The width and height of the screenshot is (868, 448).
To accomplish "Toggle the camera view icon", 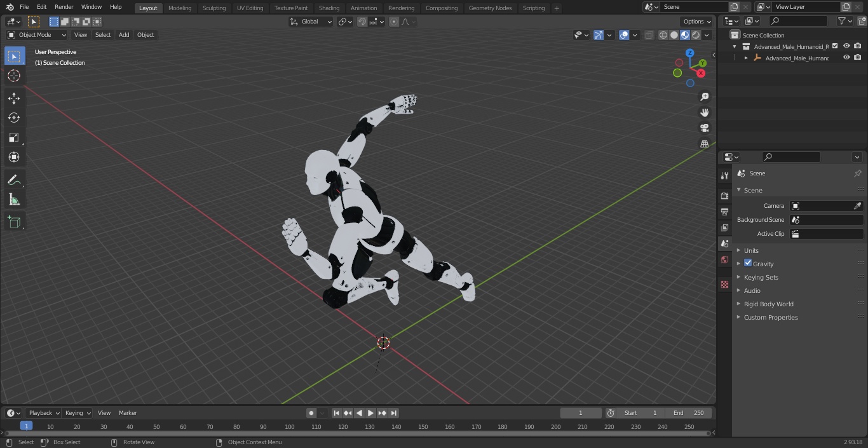I will click(704, 128).
